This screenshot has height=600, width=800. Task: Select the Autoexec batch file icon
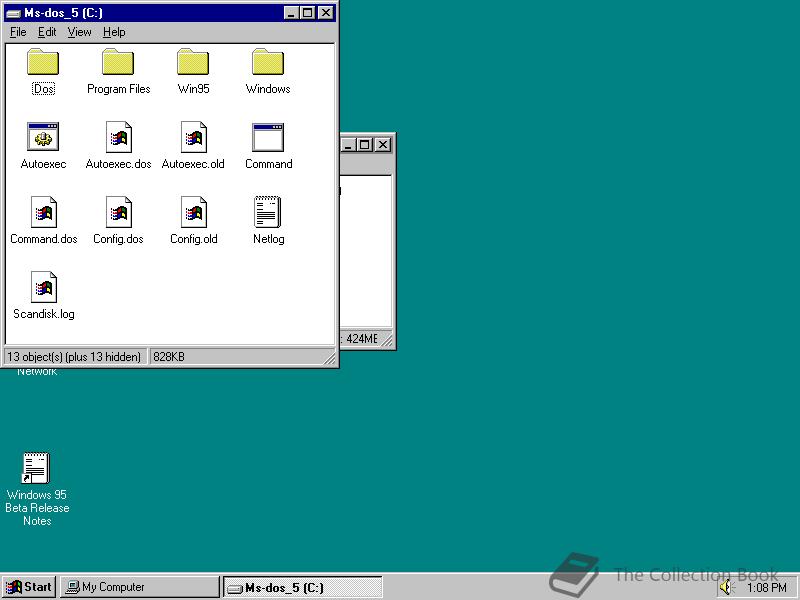pyautogui.click(x=43, y=137)
